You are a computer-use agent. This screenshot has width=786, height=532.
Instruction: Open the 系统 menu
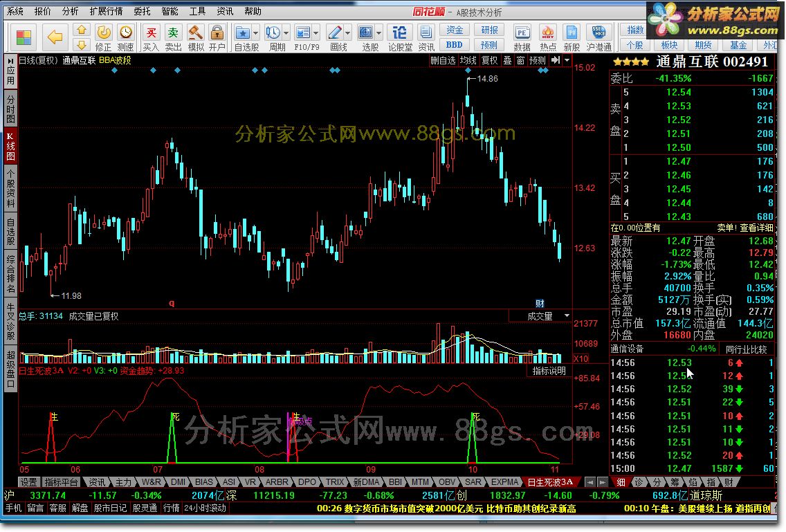(15, 11)
